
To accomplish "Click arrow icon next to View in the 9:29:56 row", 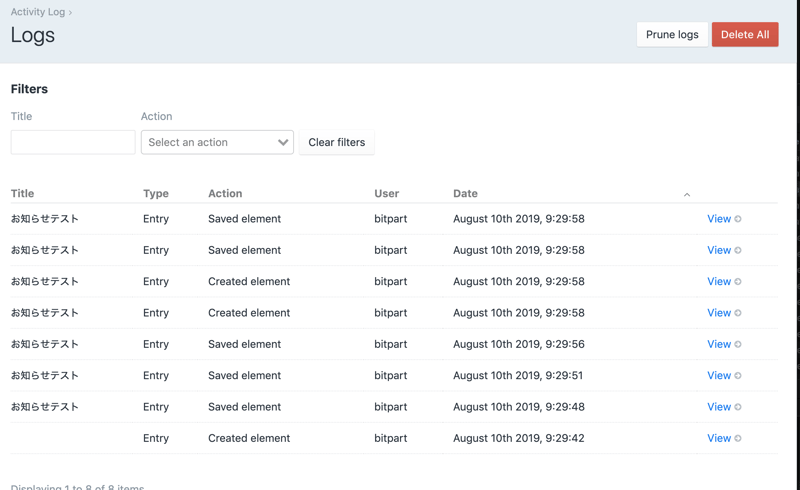I will tap(738, 344).
